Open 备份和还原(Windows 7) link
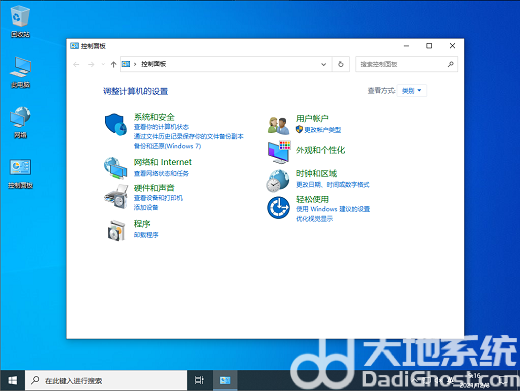The height and width of the screenshot is (391, 520). (167, 146)
